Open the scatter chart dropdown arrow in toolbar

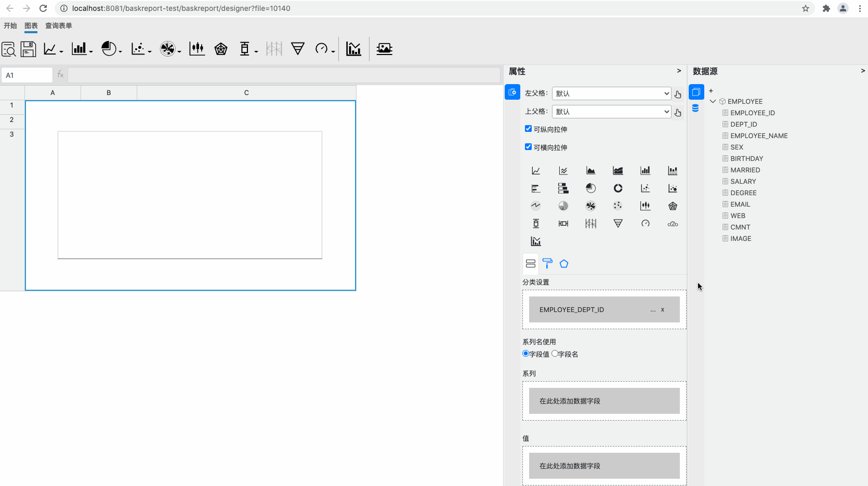point(150,51)
